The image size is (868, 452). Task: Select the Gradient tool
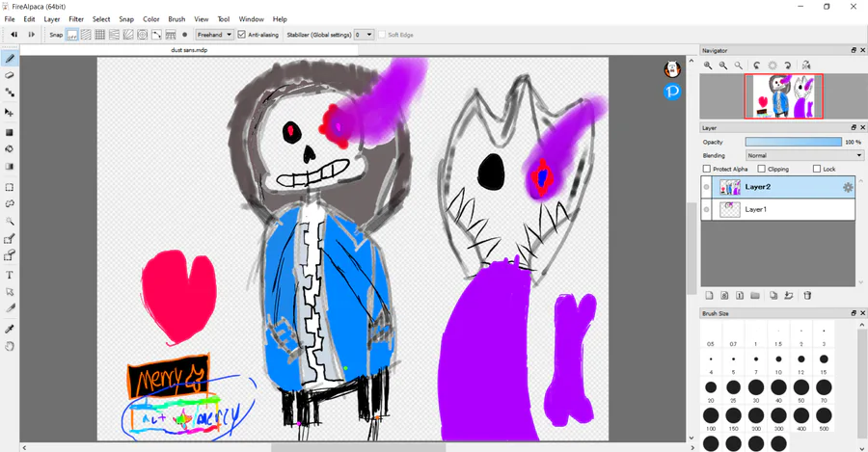click(x=10, y=166)
